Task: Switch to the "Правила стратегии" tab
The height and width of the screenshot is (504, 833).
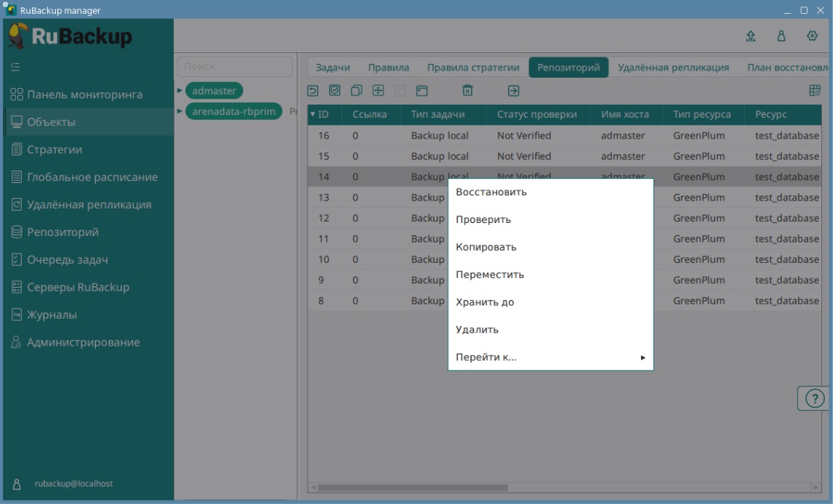Action: [473, 68]
